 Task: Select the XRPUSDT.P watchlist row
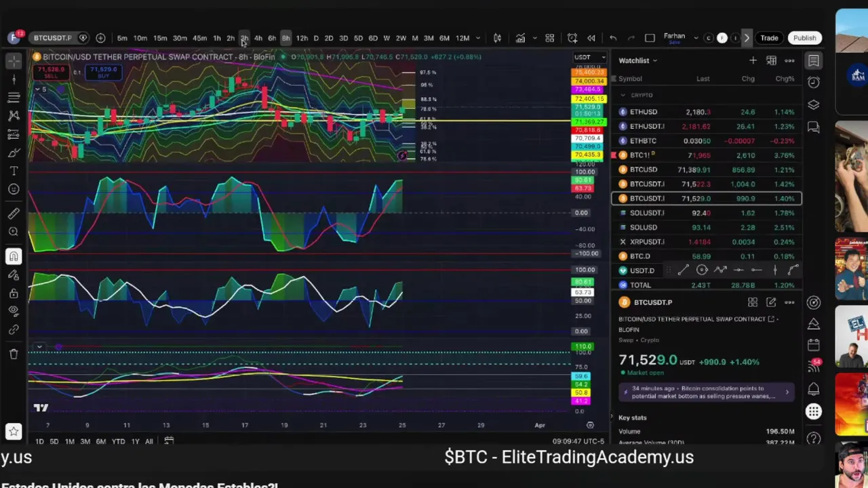(707, 242)
